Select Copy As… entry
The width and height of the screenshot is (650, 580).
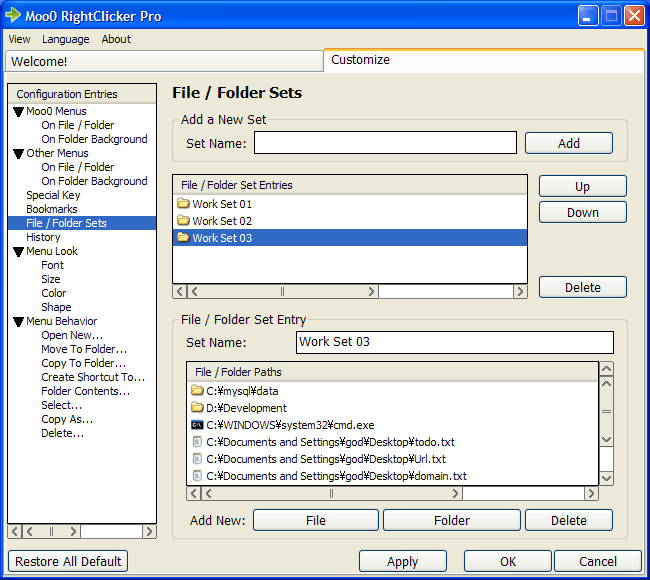(x=67, y=419)
